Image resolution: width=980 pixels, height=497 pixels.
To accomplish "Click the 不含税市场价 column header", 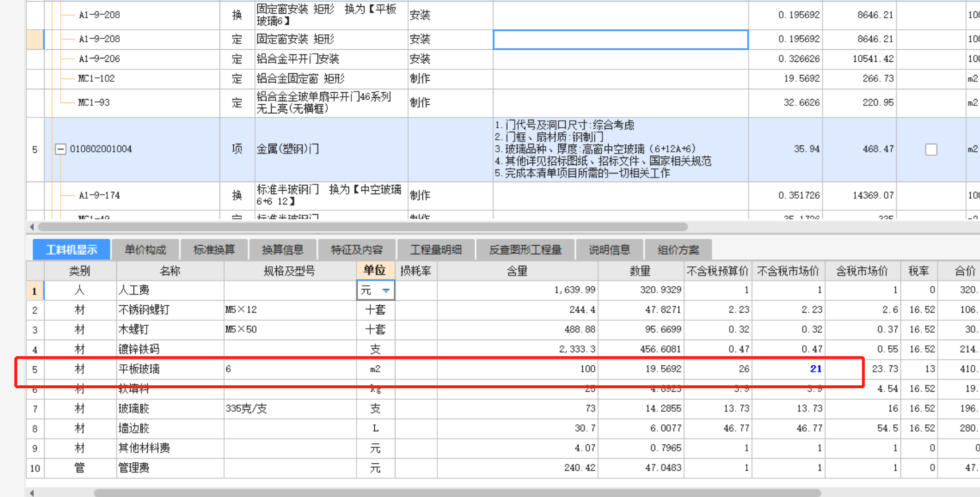I will [788, 271].
